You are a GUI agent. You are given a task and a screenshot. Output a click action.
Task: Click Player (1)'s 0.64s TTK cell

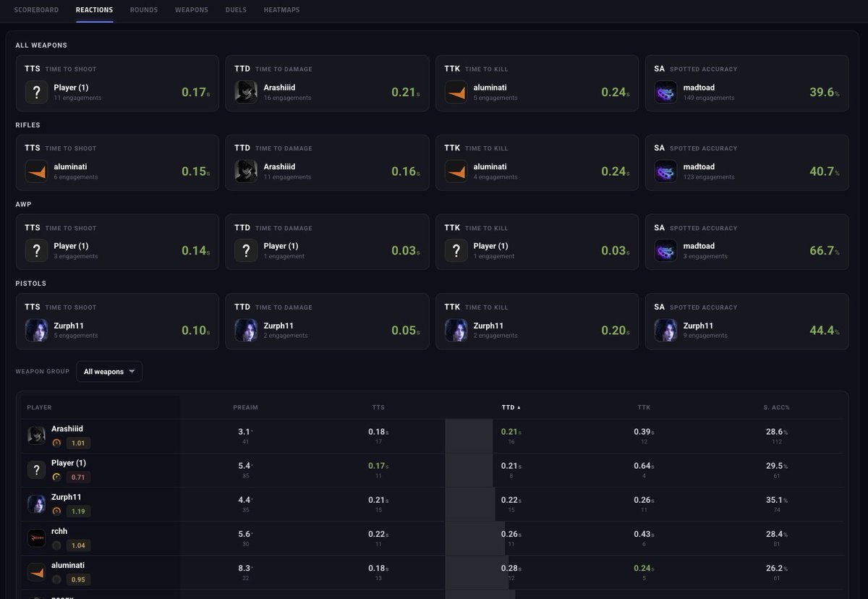[644, 466]
